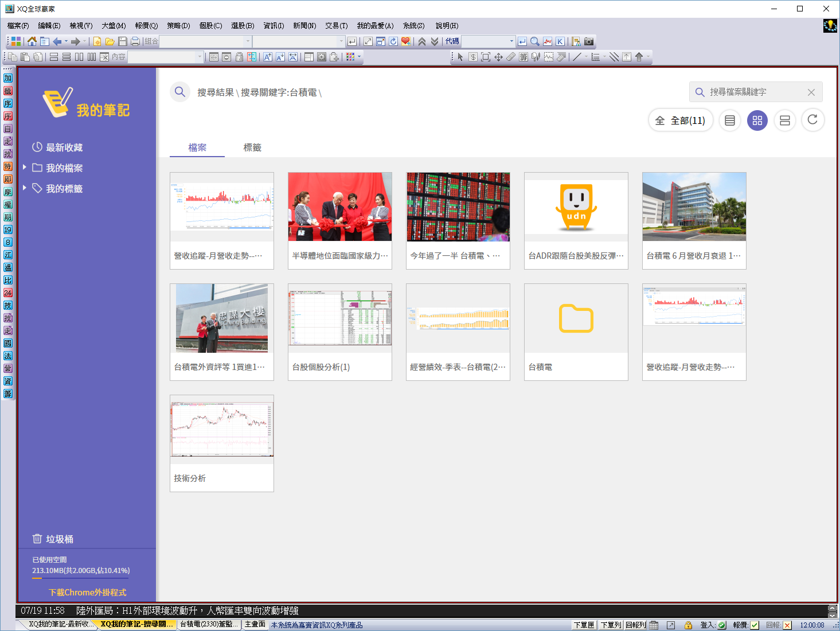Select the parallel lines drawing tool
840x631 pixels.
coord(614,57)
